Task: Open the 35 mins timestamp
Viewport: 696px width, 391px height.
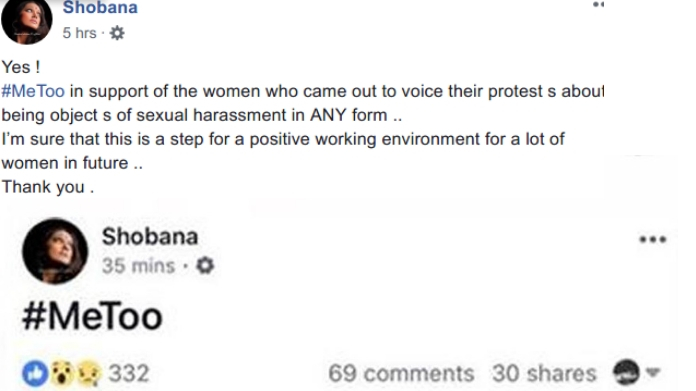Action: tap(138, 266)
